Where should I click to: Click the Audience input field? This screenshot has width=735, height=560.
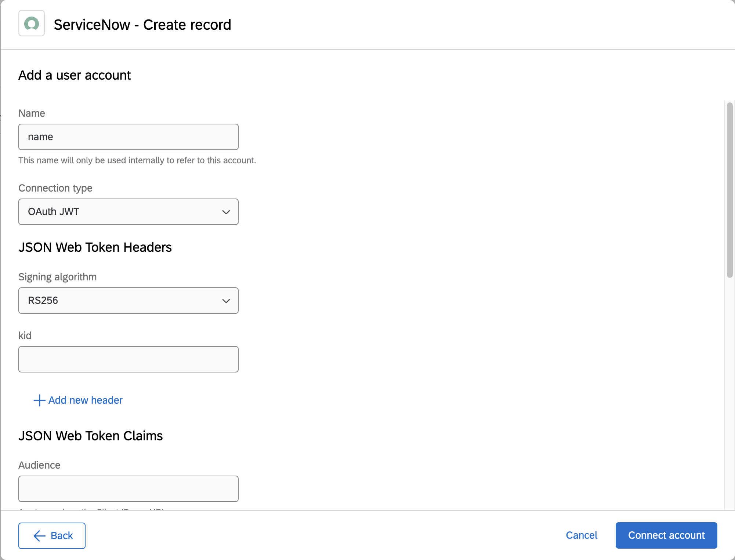point(128,489)
